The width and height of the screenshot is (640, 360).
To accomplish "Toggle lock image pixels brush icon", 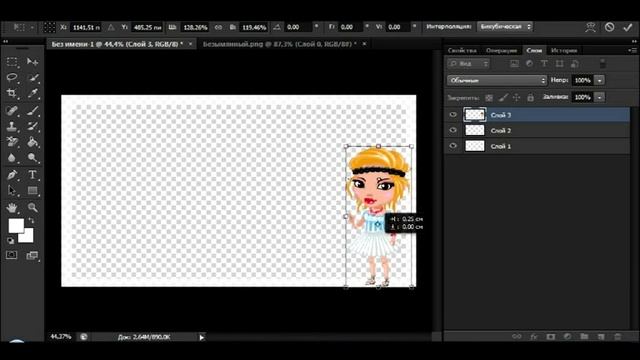I will (503, 98).
